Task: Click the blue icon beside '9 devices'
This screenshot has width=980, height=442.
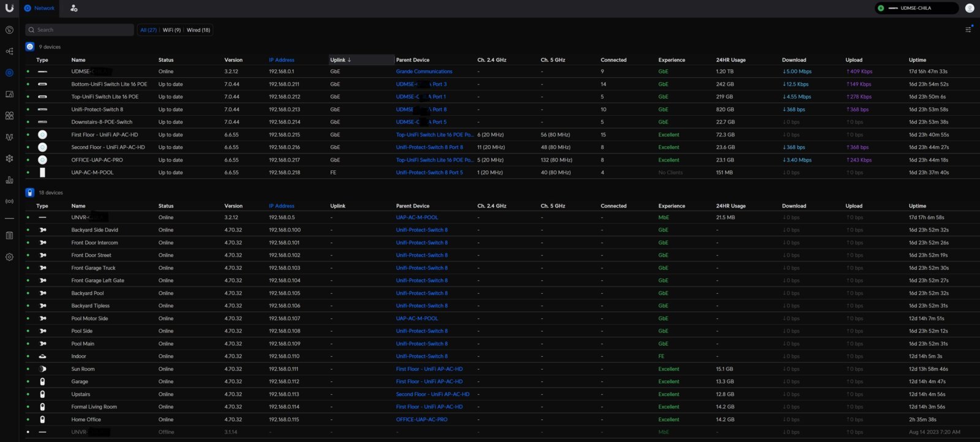Action: pyautogui.click(x=29, y=47)
